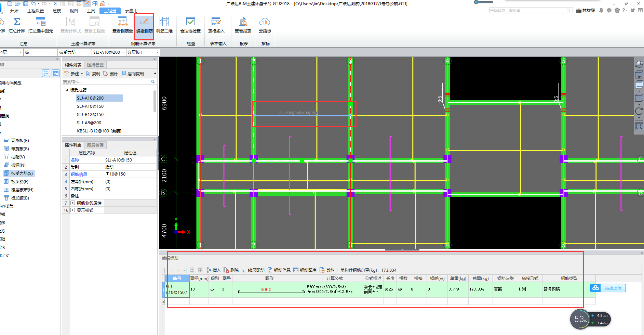Open the floor selector dropdown 4层
This screenshot has width=644, height=335.
click(x=11, y=52)
